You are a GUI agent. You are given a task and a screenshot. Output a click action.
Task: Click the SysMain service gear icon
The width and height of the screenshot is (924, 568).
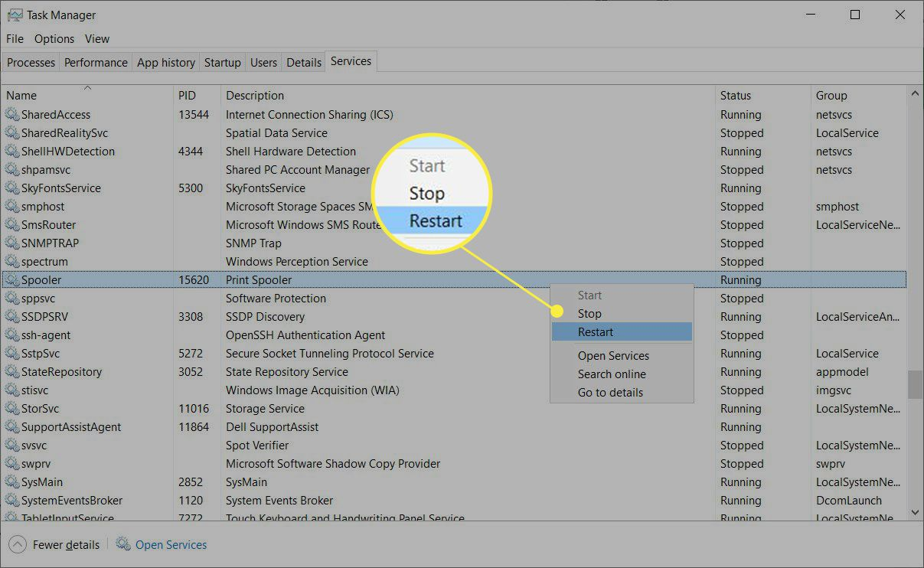[x=11, y=482]
